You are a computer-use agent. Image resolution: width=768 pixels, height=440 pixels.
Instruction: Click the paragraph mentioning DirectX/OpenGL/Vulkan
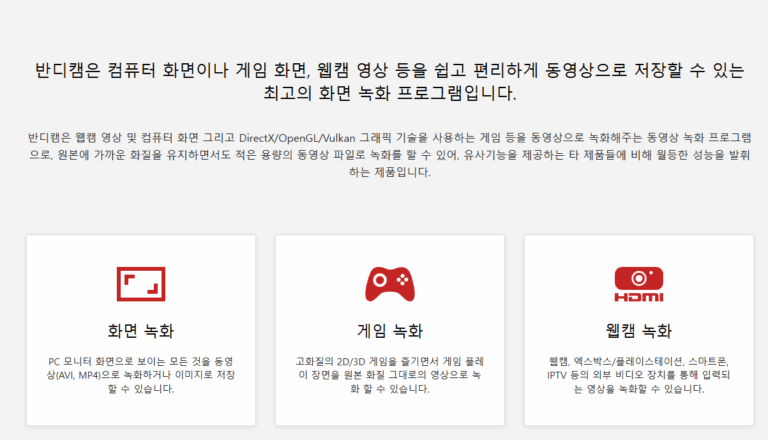click(390, 155)
